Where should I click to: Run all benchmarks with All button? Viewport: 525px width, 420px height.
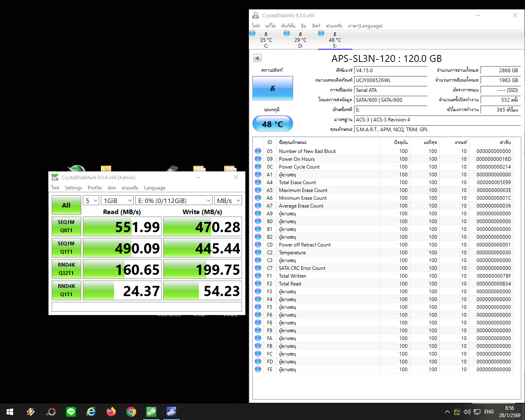(66, 205)
